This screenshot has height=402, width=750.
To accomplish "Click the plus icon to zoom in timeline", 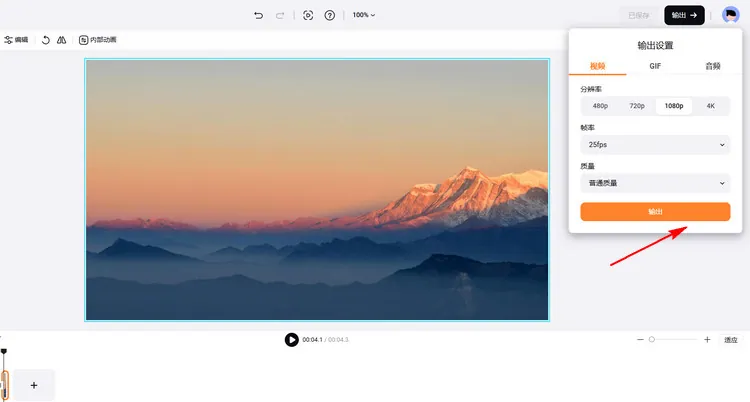I will point(707,340).
